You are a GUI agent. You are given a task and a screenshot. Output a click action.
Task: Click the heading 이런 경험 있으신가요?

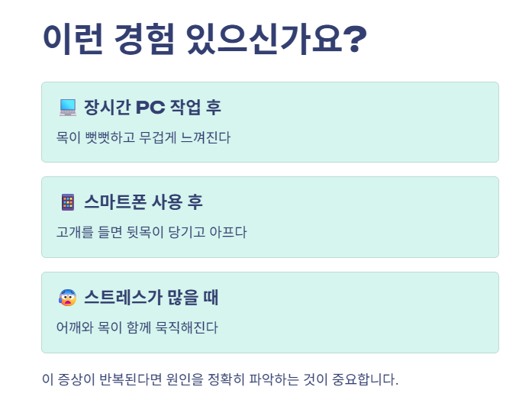point(205,38)
